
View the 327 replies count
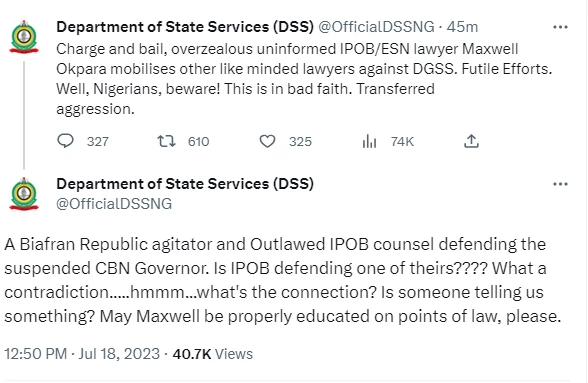98,142
